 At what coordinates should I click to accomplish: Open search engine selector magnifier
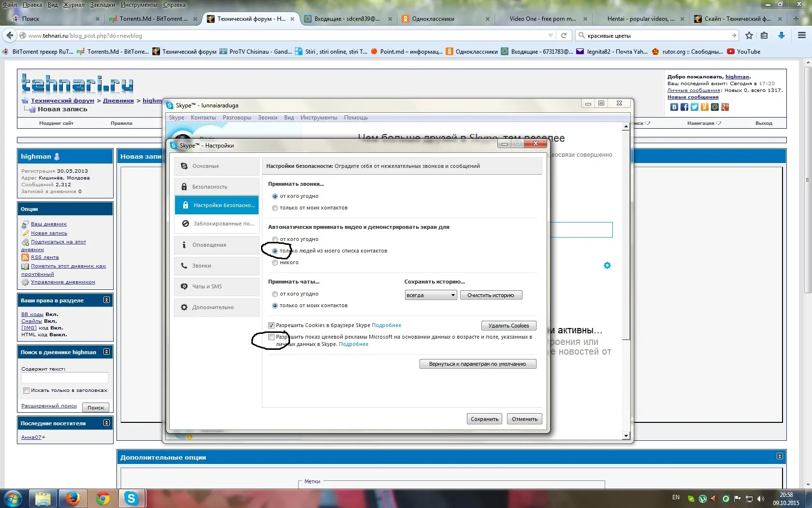pos(581,35)
